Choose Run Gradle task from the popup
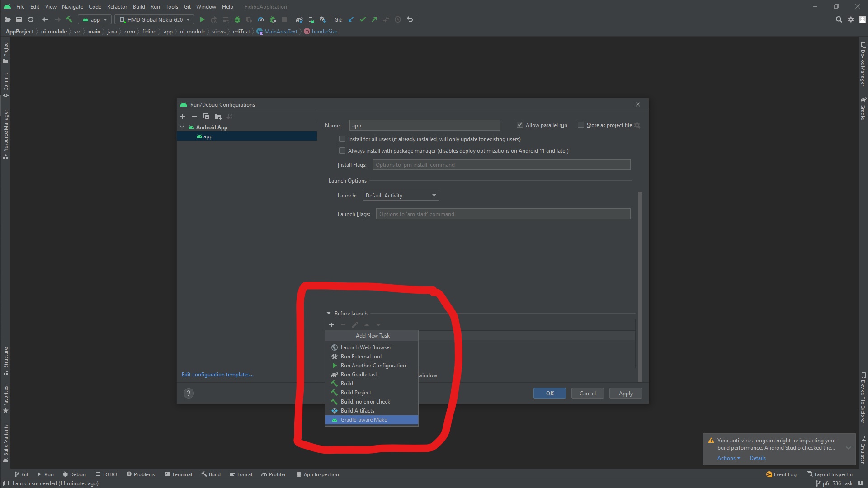This screenshot has height=488, width=868. (359, 375)
